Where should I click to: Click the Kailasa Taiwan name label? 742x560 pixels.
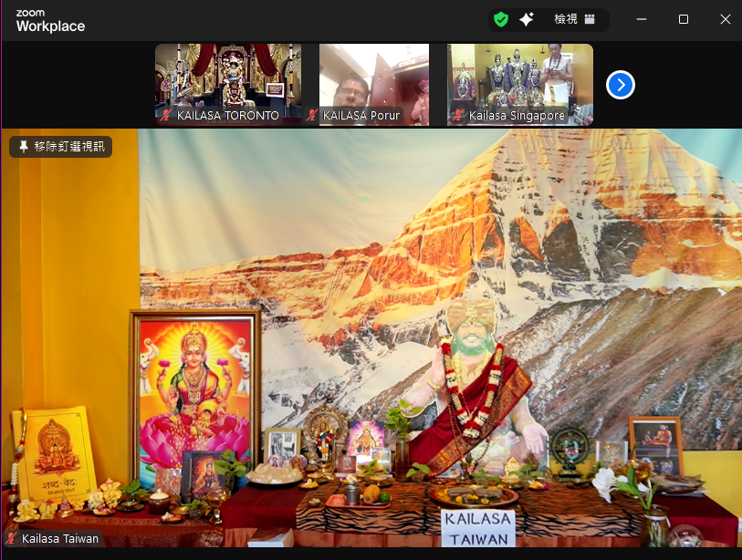click(x=59, y=539)
